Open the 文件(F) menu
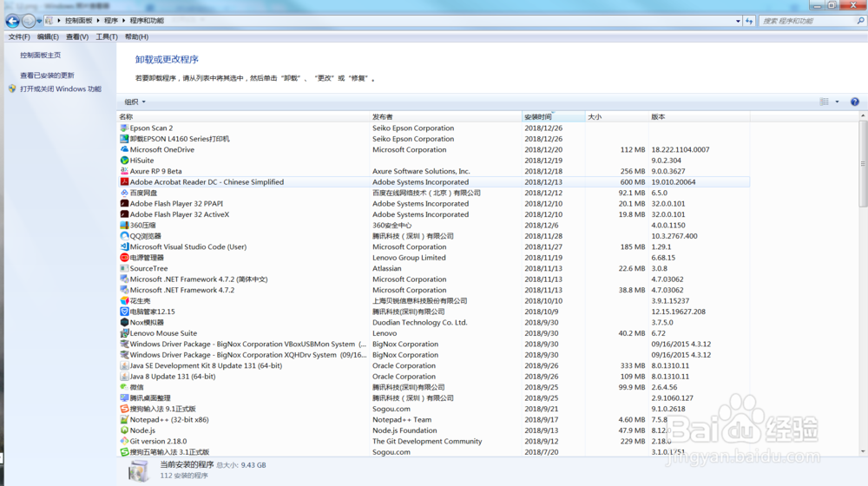This screenshot has width=868, height=486. tap(19, 36)
